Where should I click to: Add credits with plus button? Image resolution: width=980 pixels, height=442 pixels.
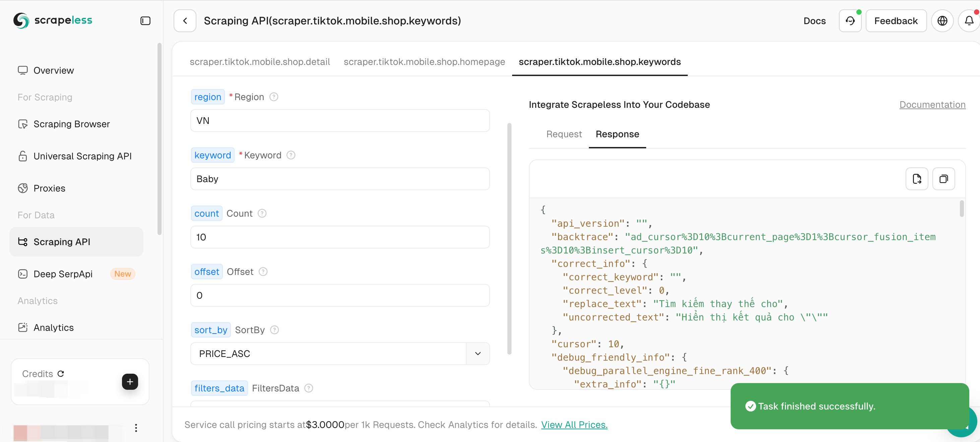[x=130, y=382]
